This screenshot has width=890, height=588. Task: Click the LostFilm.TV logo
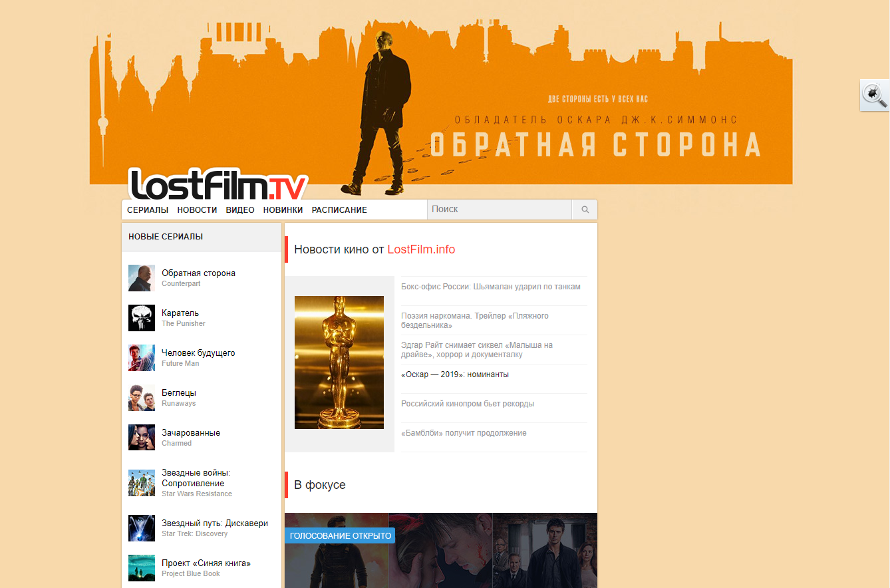pos(218,184)
